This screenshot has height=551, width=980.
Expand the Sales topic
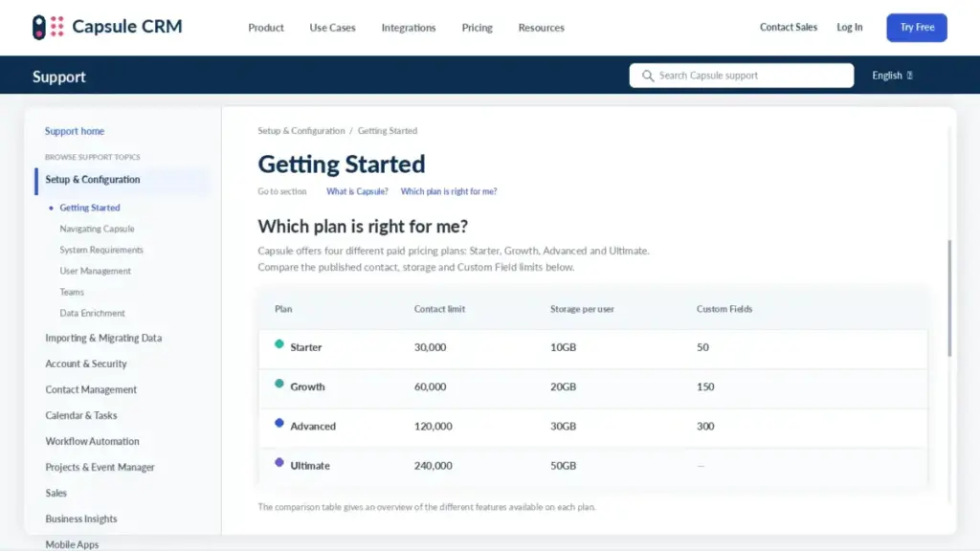56,493
